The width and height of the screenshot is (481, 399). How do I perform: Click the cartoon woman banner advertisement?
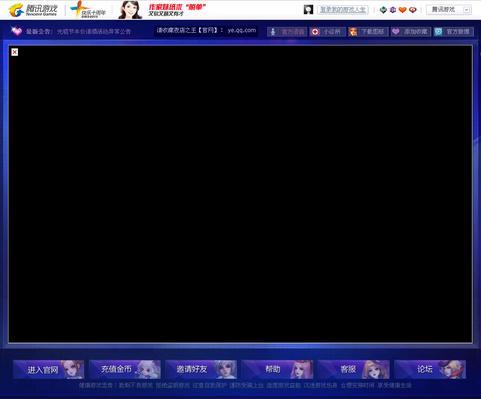tap(162, 10)
